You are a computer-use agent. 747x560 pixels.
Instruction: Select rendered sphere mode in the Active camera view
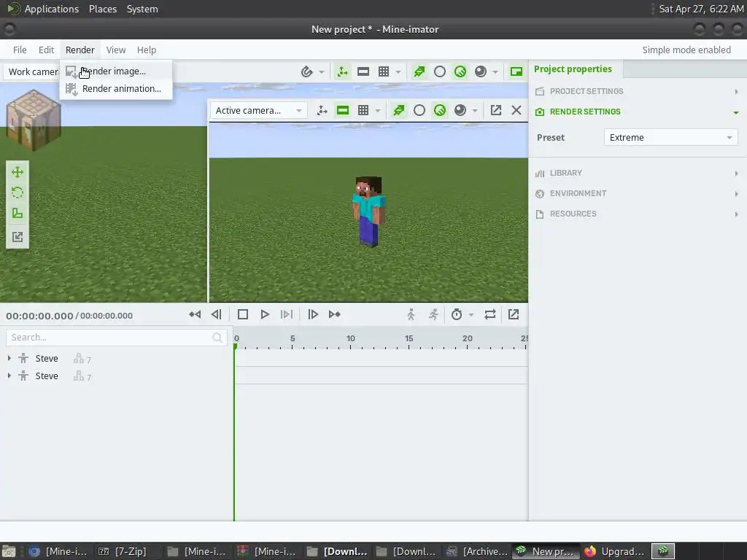tap(460, 111)
